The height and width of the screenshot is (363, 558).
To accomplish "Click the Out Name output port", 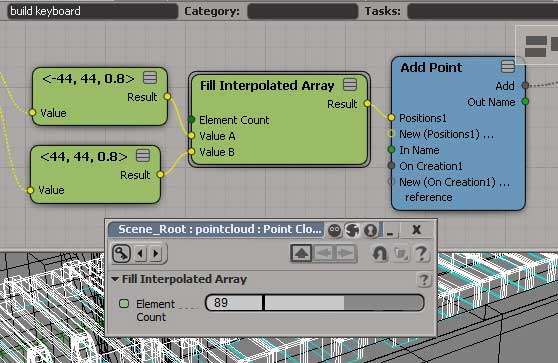I will [525, 101].
